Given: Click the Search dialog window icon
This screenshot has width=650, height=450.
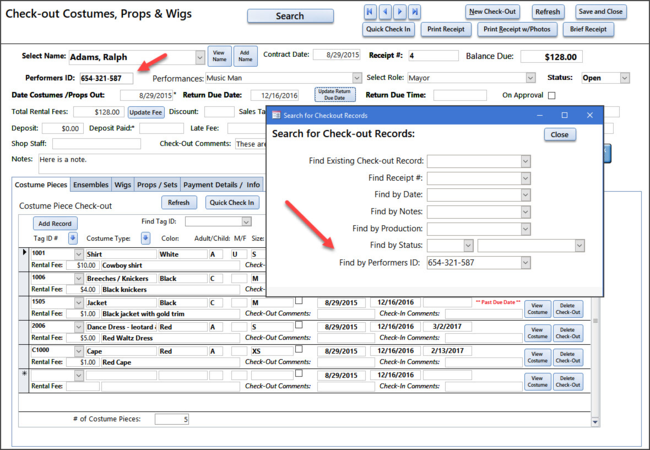Looking at the screenshot, I should 275,115.
